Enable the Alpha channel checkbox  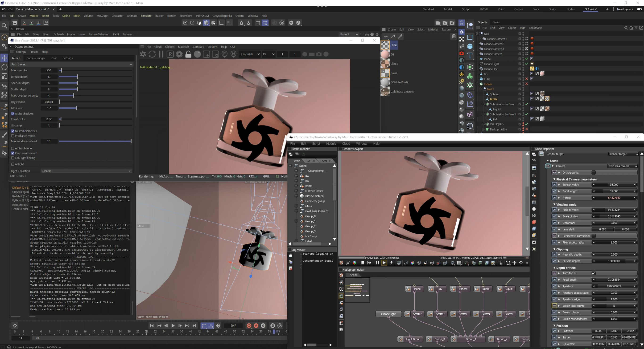tap(13, 148)
